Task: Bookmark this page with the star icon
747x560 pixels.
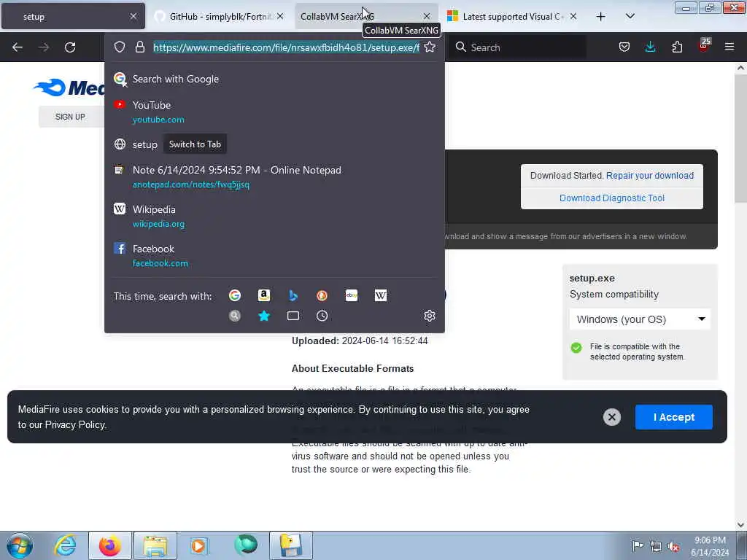Action: [430, 47]
